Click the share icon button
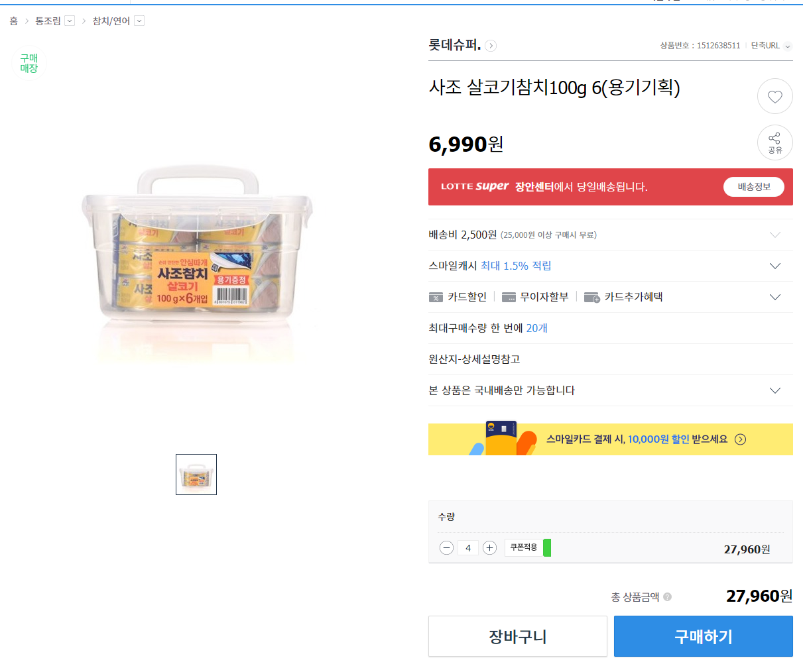Viewport: 803px width, 672px height. pyautogui.click(x=774, y=142)
